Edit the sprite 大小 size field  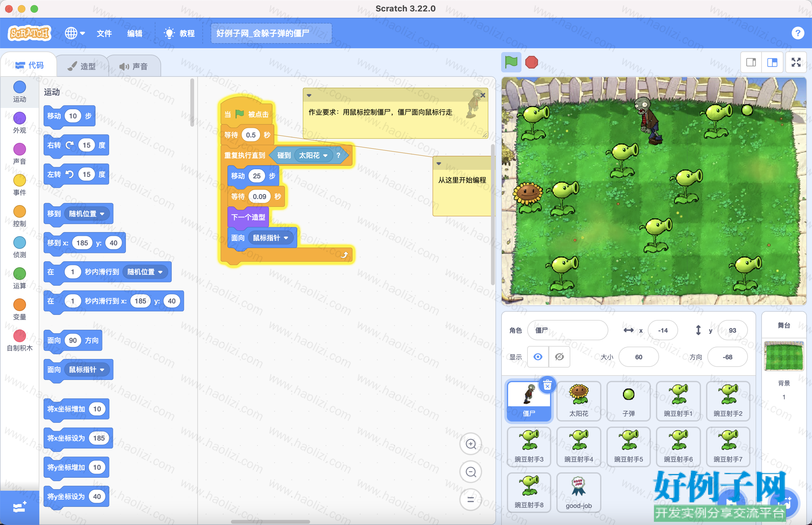coord(638,357)
